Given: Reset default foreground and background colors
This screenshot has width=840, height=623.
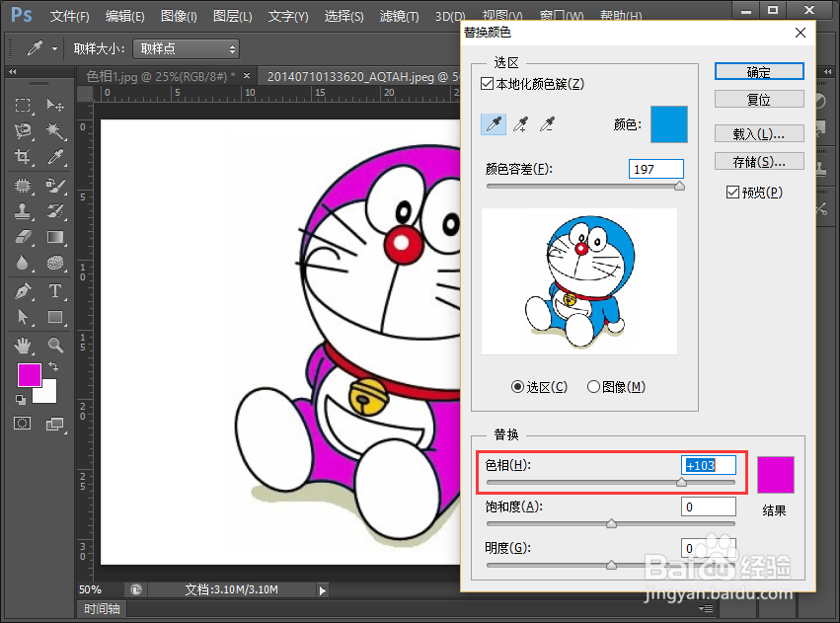Looking at the screenshot, I should pos(21,400).
